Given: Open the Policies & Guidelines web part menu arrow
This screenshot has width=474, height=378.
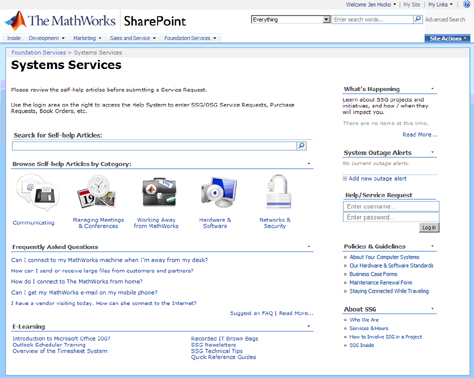Looking at the screenshot, I should [432, 246].
